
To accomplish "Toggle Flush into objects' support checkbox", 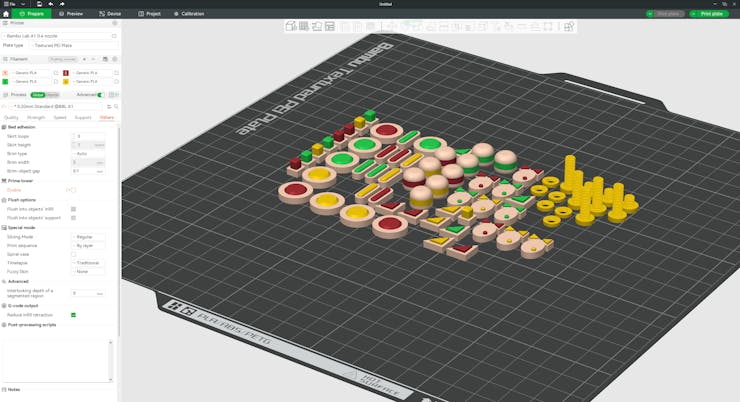I will (x=73, y=218).
